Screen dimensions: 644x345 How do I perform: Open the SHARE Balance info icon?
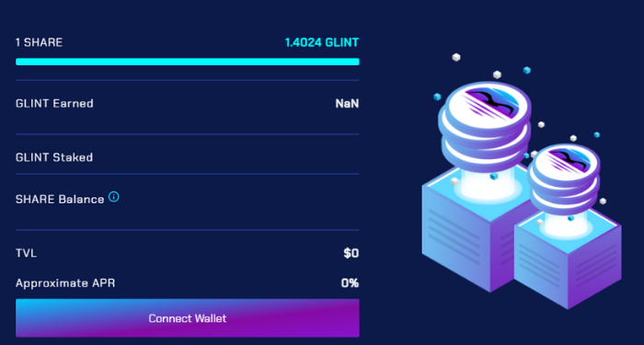click(x=114, y=197)
